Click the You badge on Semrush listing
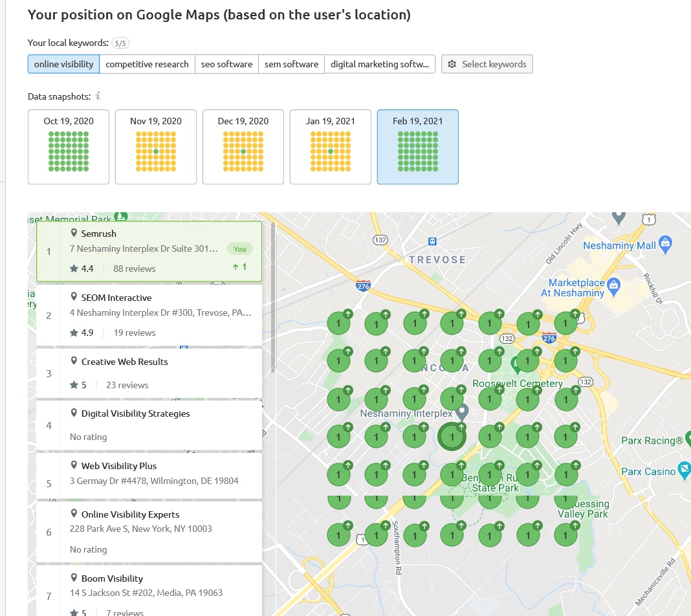Screen dimensions: 691x616 coord(240,249)
